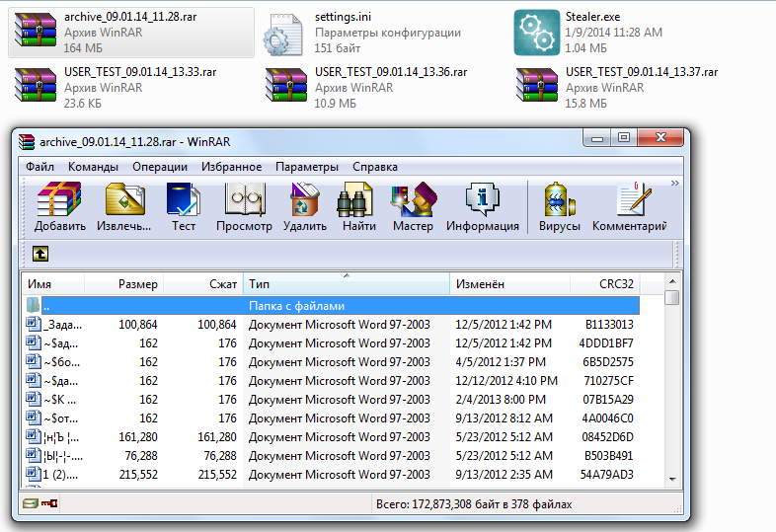Image resolution: width=776 pixels, height=532 pixels.
Task: Minimize the WinRAR window
Action: (597, 138)
